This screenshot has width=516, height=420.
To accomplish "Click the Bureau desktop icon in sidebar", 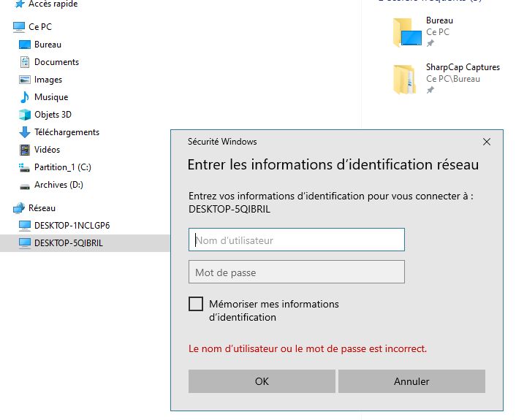I will [25, 45].
